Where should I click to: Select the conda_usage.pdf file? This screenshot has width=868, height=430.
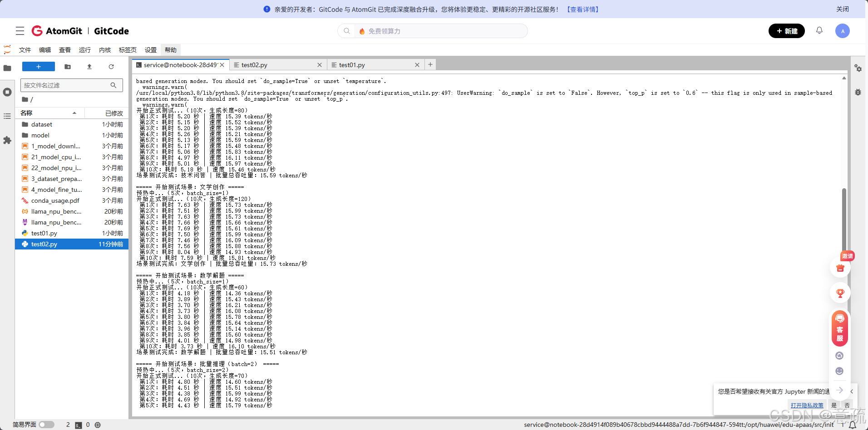coord(72,200)
